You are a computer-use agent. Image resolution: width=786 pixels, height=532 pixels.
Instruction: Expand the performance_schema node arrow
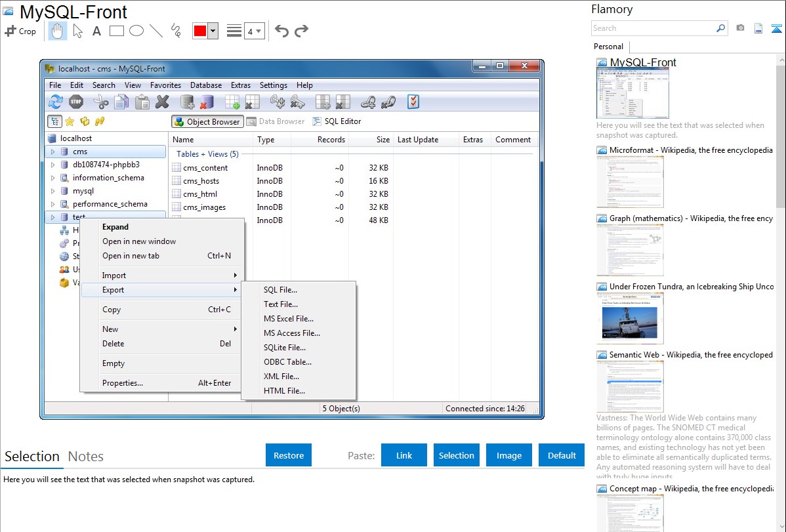tap(52, 204)
